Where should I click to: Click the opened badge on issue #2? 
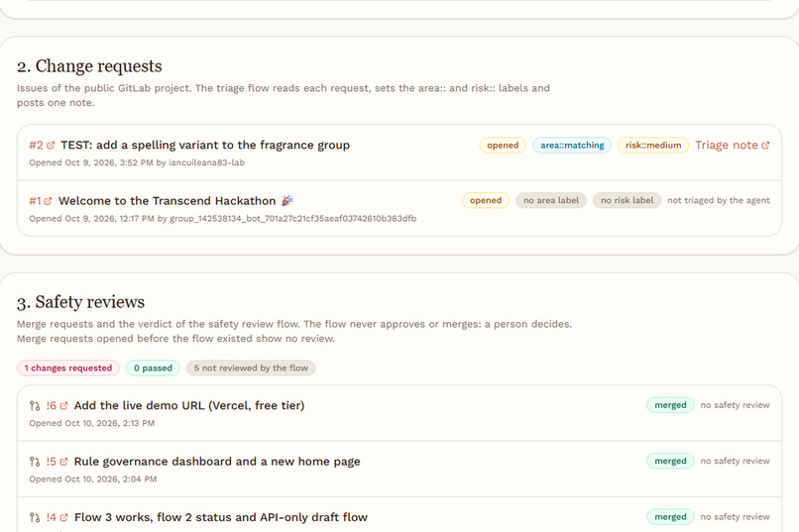click(x=503, y=145)
